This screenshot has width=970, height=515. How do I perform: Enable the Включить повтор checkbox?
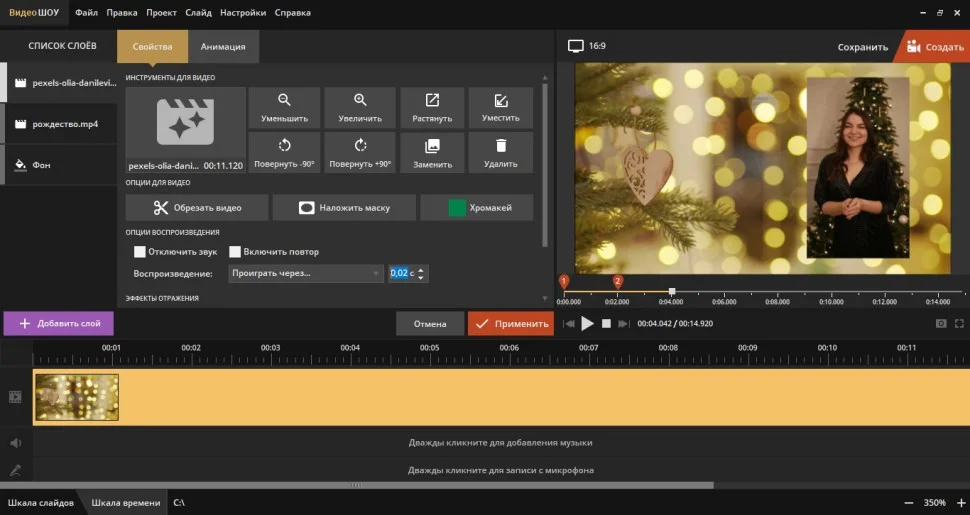click(x=236, y=252)
